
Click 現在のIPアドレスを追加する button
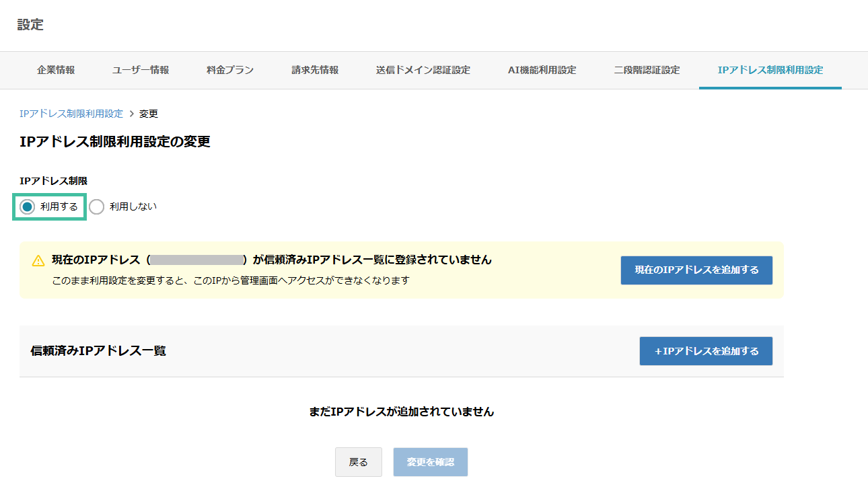696,270
